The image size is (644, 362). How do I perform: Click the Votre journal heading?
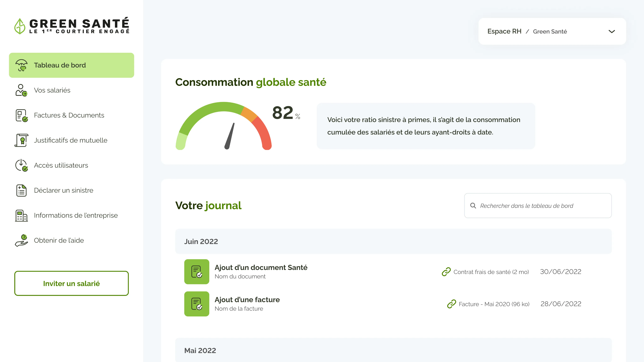[208, 206]
